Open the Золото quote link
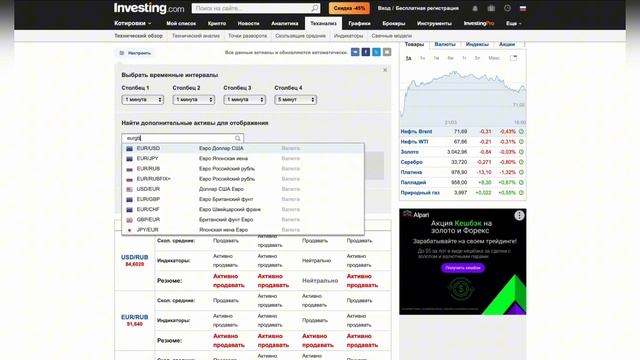Screen dimensions: 640x360 point(409,152)
